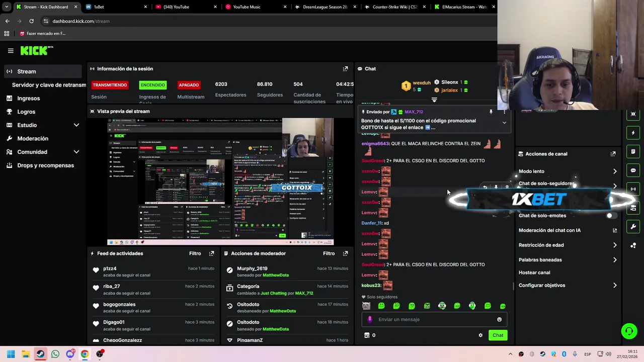This screenshot has width=644, height=362.
Task: Insert the cat emote from quick emotes
Action: [366, 306]
